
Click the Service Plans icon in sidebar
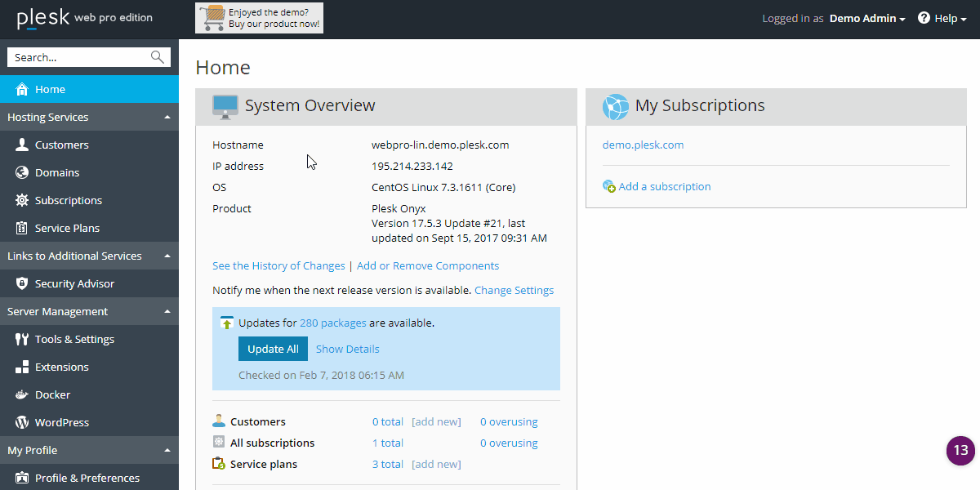point(22,228)
